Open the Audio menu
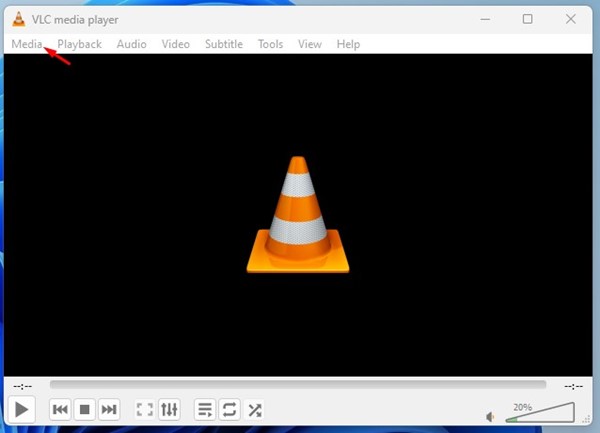 [x=132, y=44]
